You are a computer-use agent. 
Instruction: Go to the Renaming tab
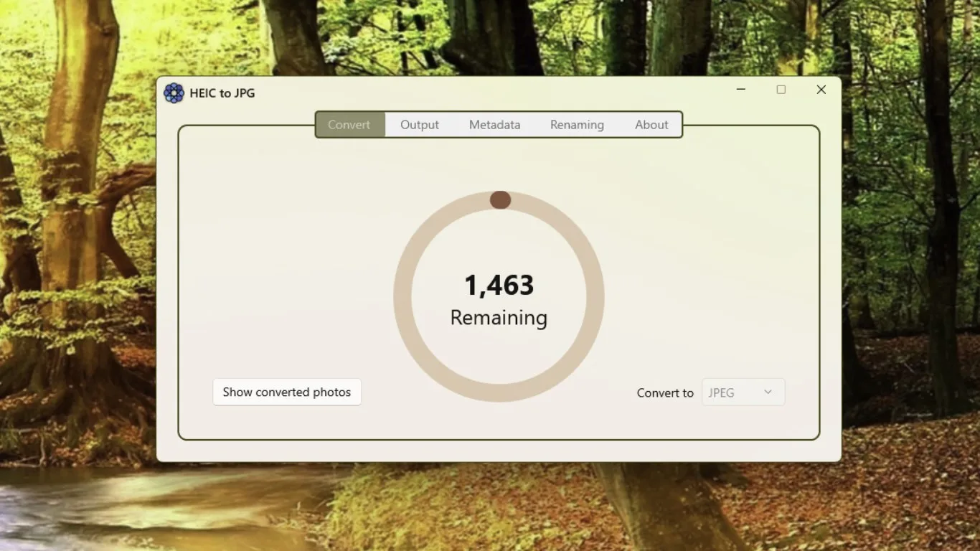tap(577, 125)
